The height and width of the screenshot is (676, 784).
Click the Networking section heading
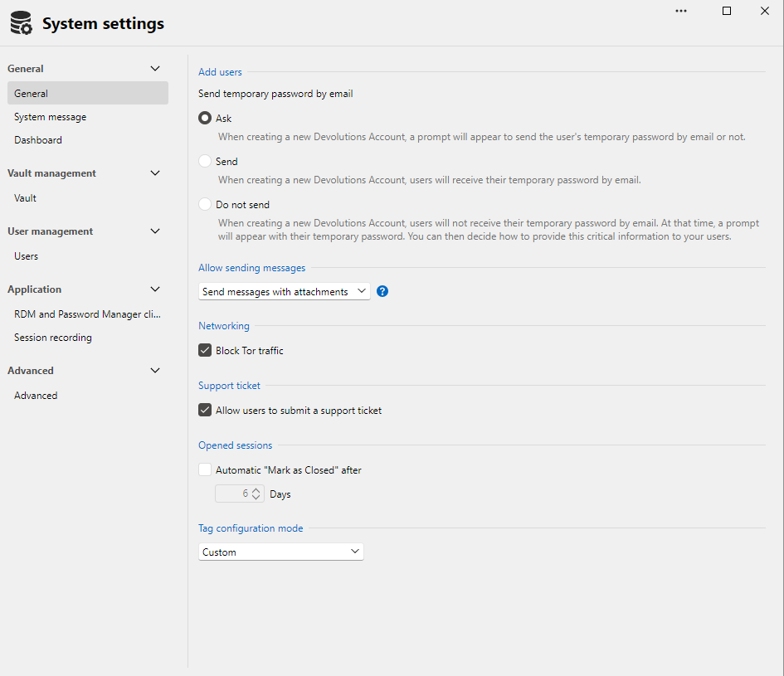click(223, 325)
